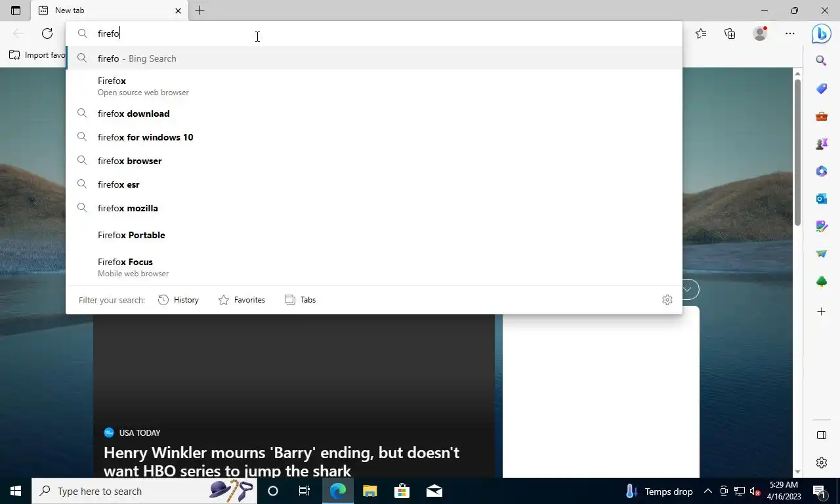The image size is (840, 504).
Task: Click the Refresh page button
Action: click(x=47, y=33)
